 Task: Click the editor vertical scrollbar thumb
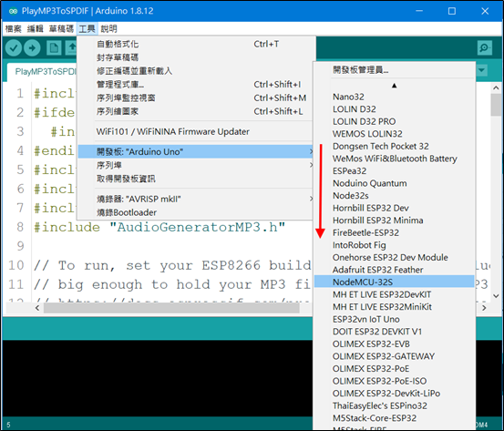(496, 105)
